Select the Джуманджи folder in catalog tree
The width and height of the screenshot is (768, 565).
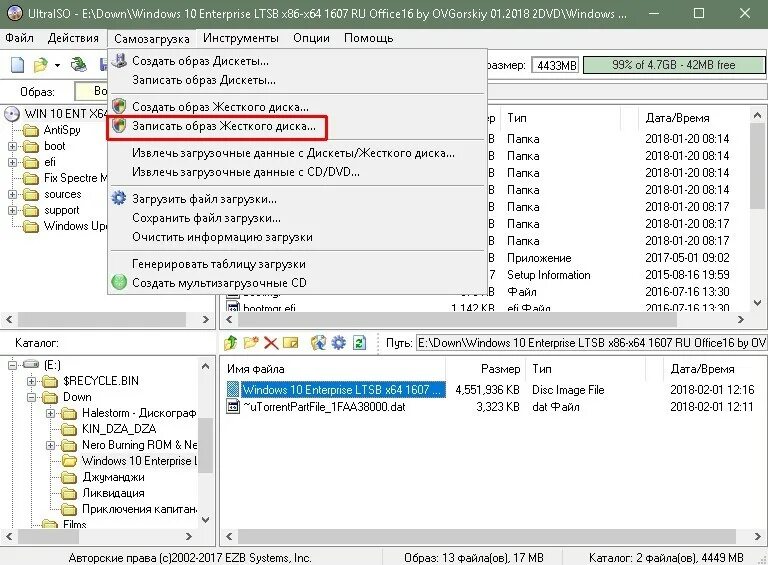113,477
